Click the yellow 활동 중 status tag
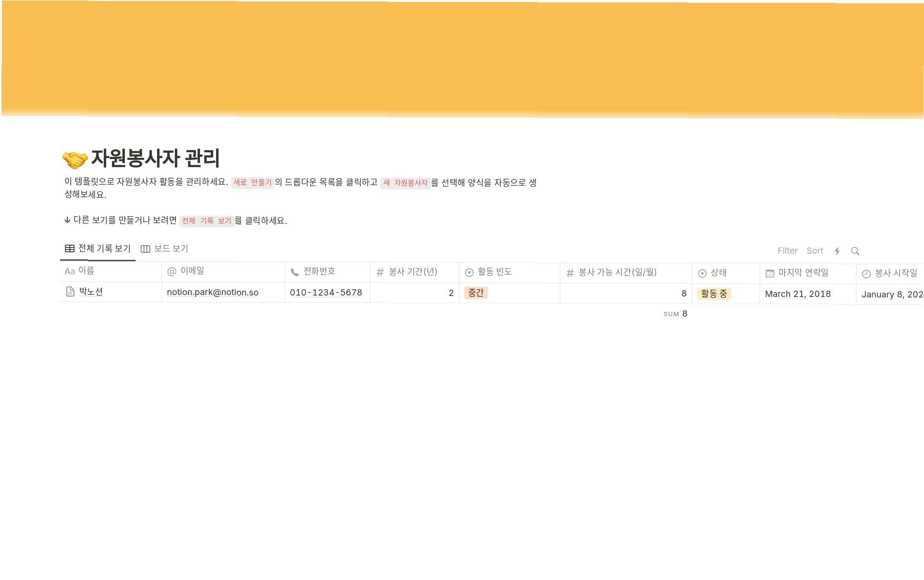 714,294
